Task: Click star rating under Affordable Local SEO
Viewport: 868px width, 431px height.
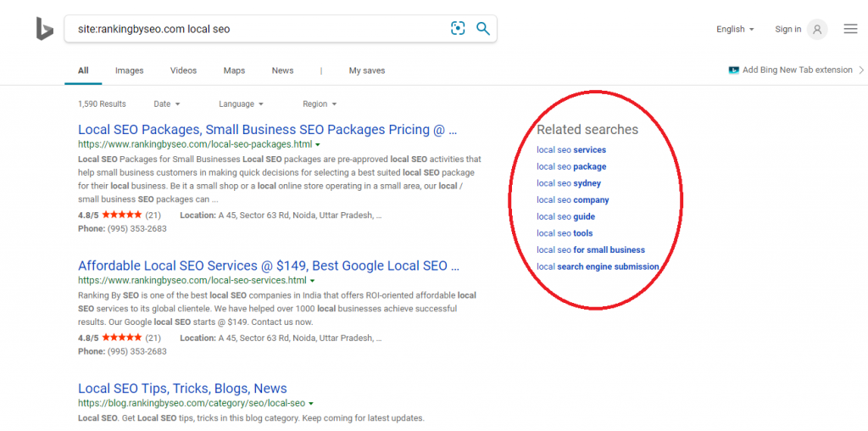Action: (x=122, y=338)
